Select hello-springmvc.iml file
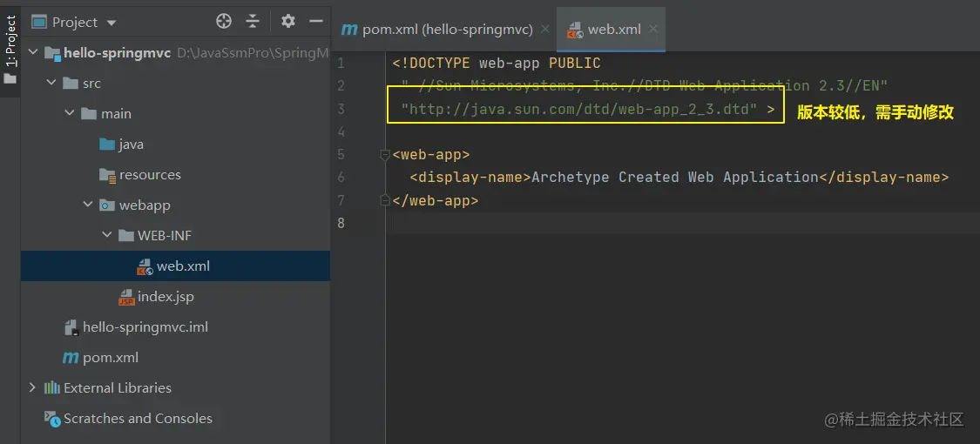The image size is (980, 444). (x=145, y=326)
